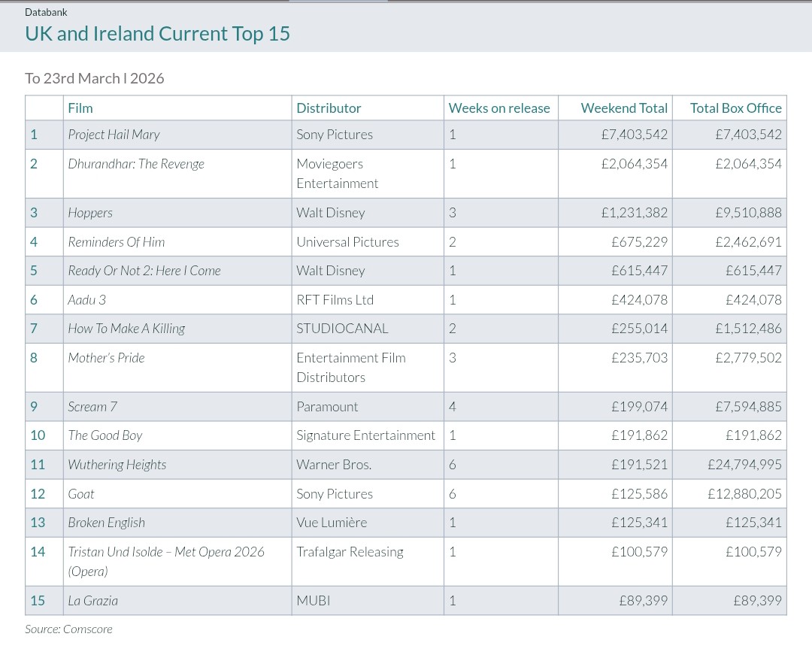Click the 'Source: Comscore' footnote
The width and height of the screenshot is (812, 667).
(68, 629)
